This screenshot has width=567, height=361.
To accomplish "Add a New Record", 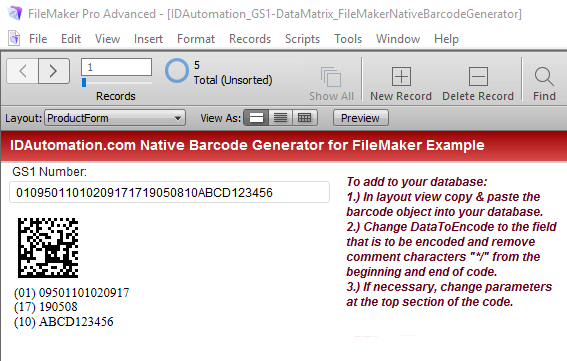I will (x=401, y=83).
